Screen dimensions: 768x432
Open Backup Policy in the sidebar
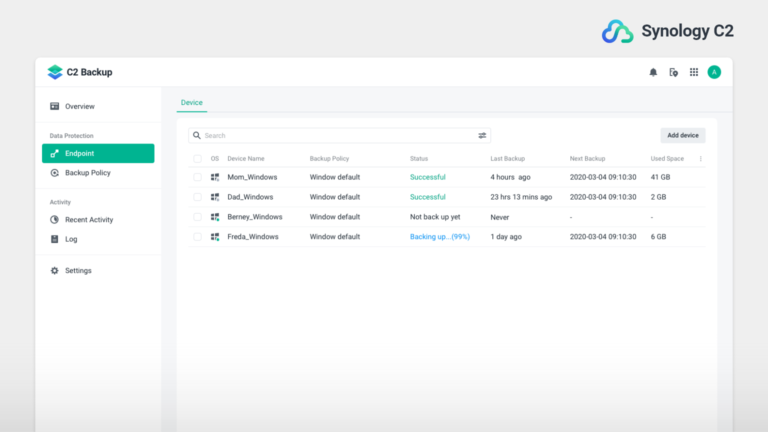[87, 173]
